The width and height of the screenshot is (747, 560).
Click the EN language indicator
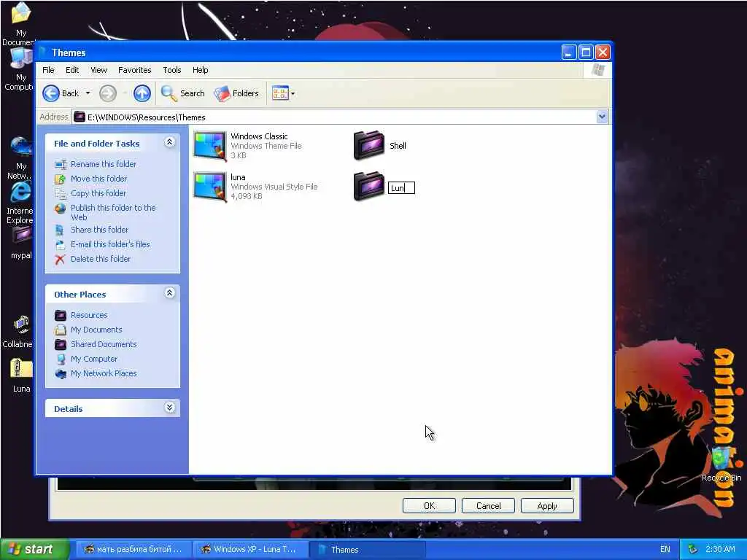pyautogui.click(x=665, y=550)
